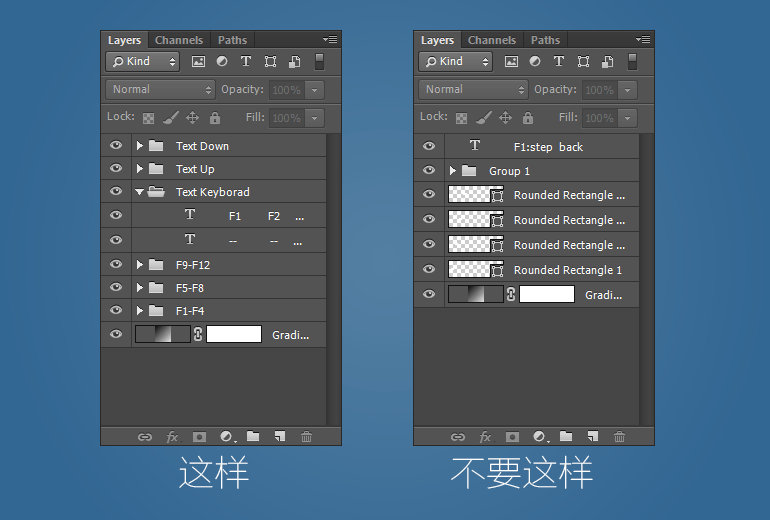Filter pixel layers in right Layers panel
The width and height of the screenshot is (770, 520).
511,61
